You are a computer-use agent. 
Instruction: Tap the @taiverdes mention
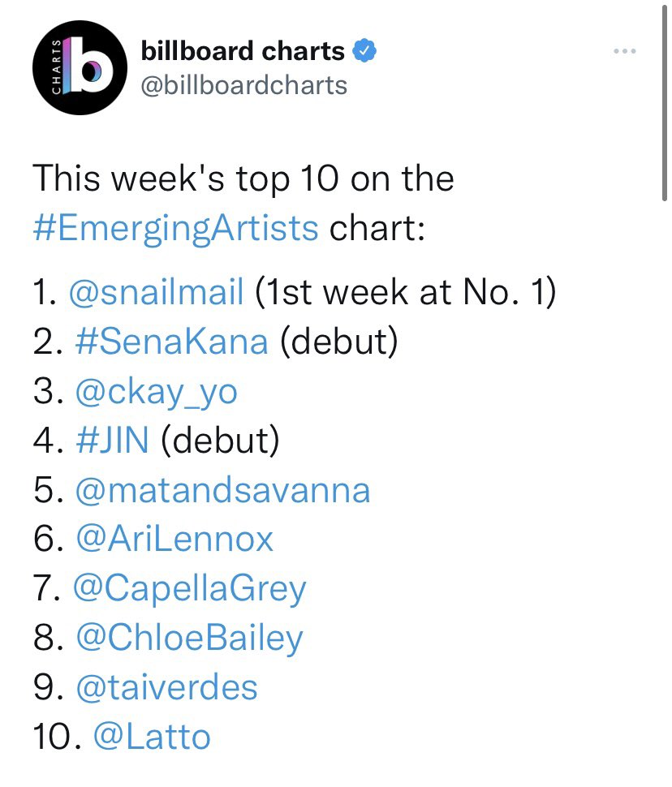[166, 688]
